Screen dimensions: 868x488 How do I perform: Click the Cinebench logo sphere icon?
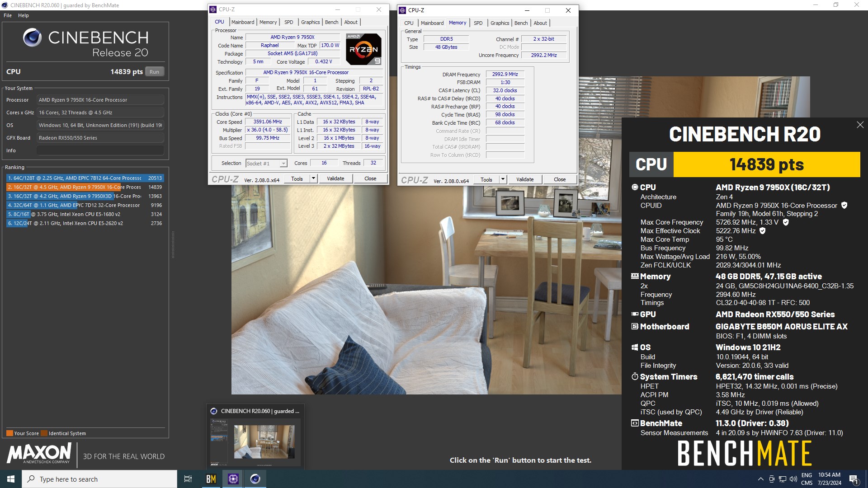32,38
